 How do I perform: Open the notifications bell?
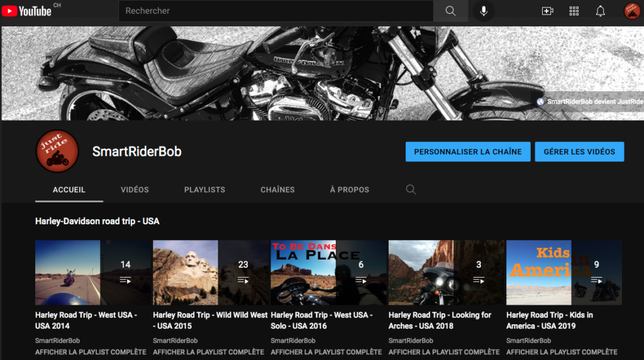pyautogui.click(x=600, y=11)
